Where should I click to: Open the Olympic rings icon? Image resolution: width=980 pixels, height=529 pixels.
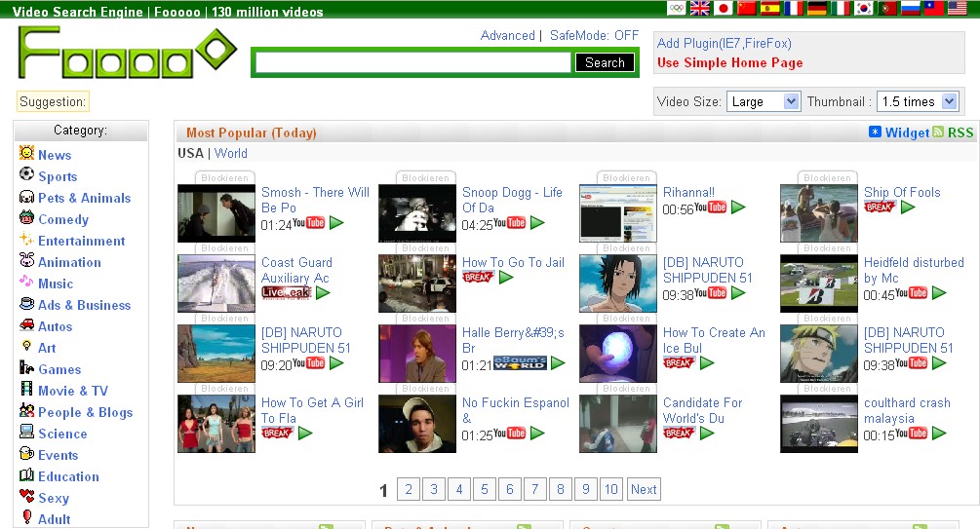[677, 8]
